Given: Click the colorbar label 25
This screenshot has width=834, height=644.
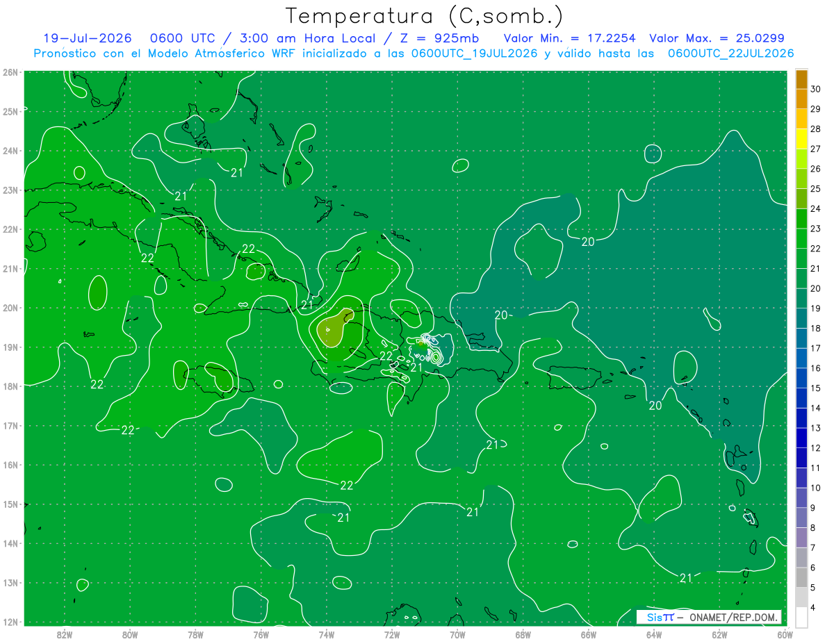Looking at the screenshot, I should [815, 188].
